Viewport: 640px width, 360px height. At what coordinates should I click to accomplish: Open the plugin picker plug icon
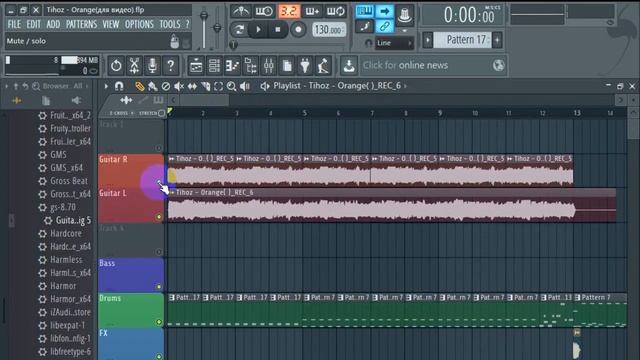305,66
